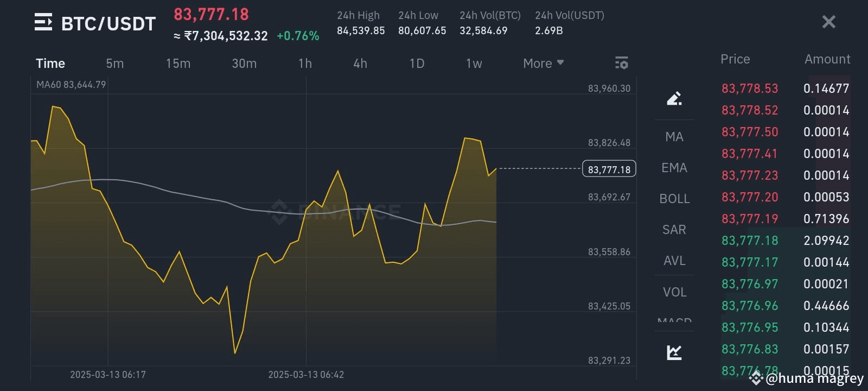868x391 pixels.
Task: Close the BTC/USDT chart panel
Action: tap(828, 22)
